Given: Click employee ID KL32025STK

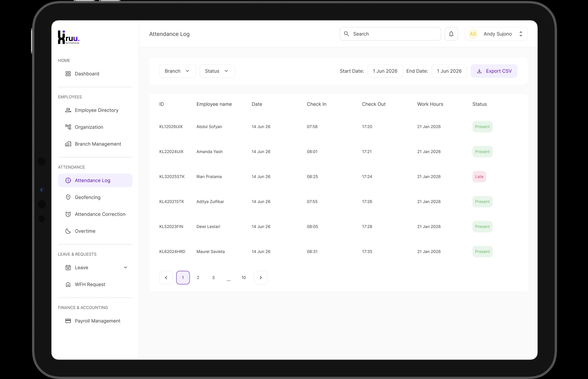Looking at the screenshot, I should point(172,177).
